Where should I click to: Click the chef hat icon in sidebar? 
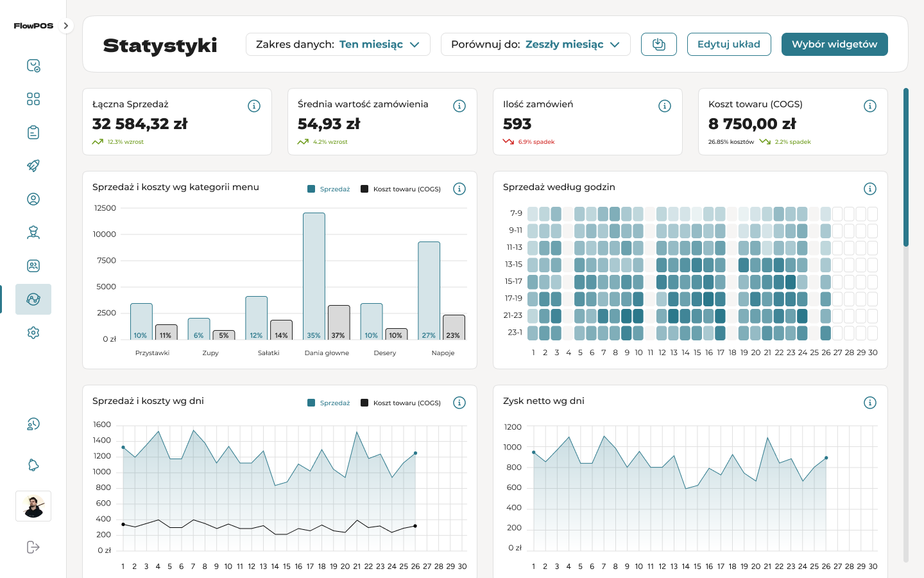(33, 232)
